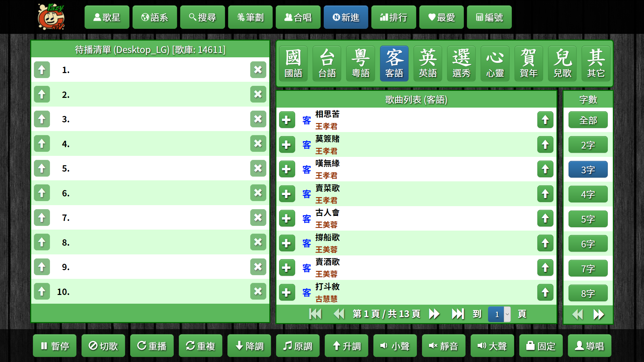This screenshot has height=362, width=644.
Task: Jump to last page of song list
Action: click(x=458, y=314)
